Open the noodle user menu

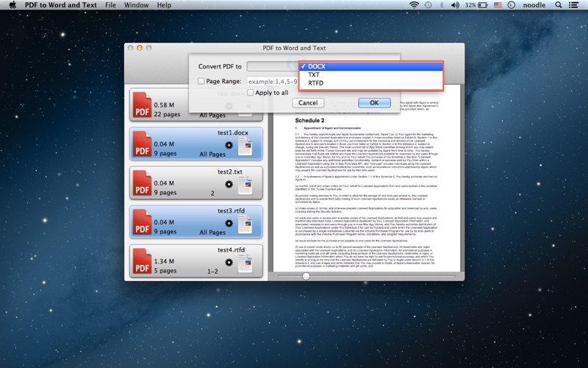tap(534, 5)
